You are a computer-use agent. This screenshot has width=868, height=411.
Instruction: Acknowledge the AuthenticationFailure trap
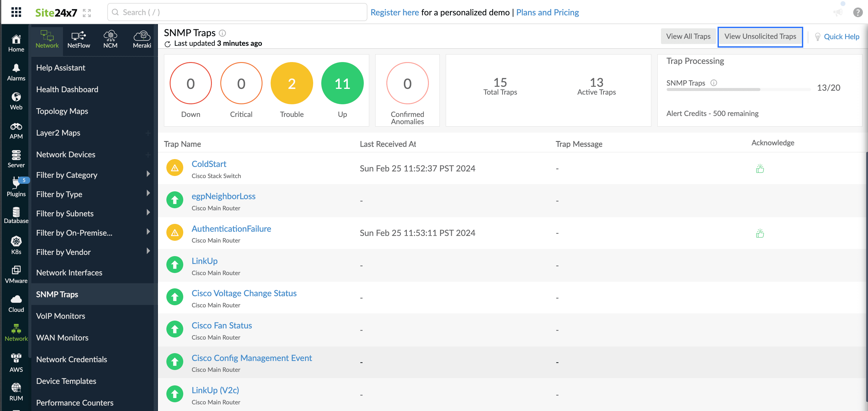[x=760, y=233]
